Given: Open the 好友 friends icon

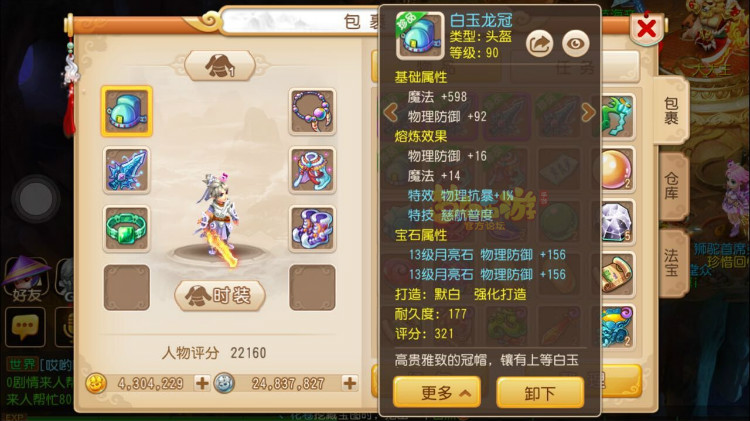Looking at the screenshot, I should point(27,281).
